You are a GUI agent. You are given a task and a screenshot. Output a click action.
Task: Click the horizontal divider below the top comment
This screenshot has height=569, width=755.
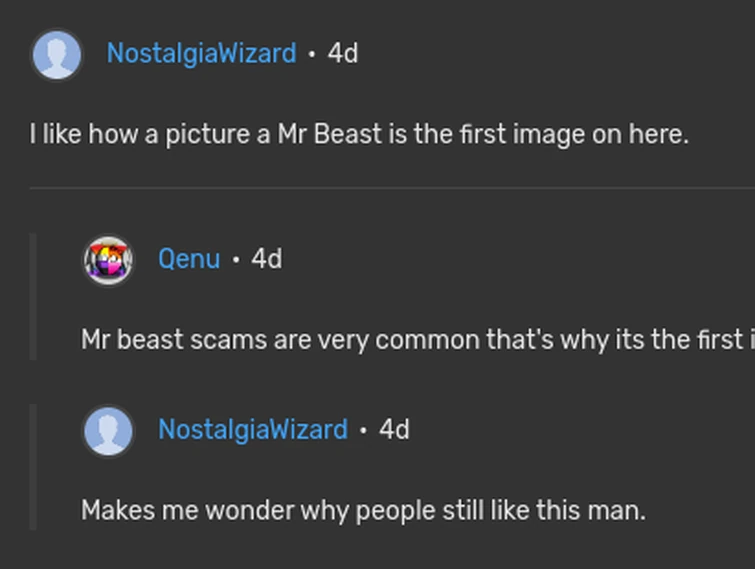(x=390, y=187)
